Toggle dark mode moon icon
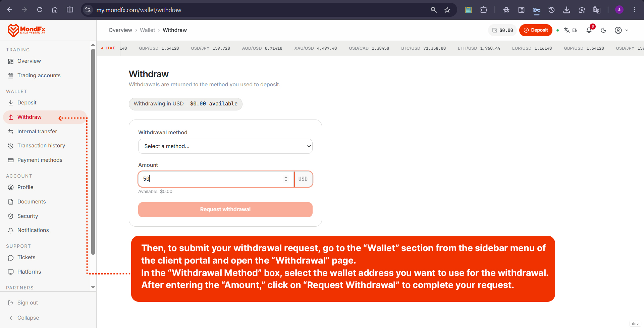This screenshot has height=328, width=644. click(x=603, y=30)
